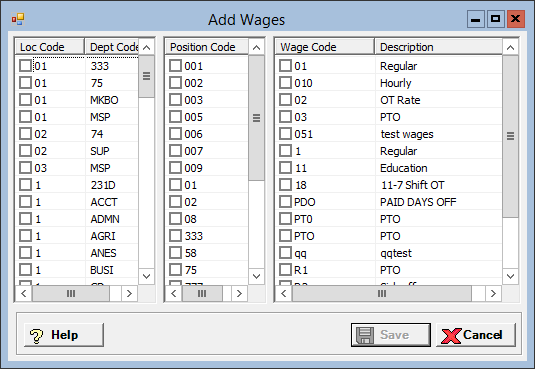The width and height of the screenshot is (535, 369).
Task: Check Position Code 333 checkbox
Action: coord(175,236)
